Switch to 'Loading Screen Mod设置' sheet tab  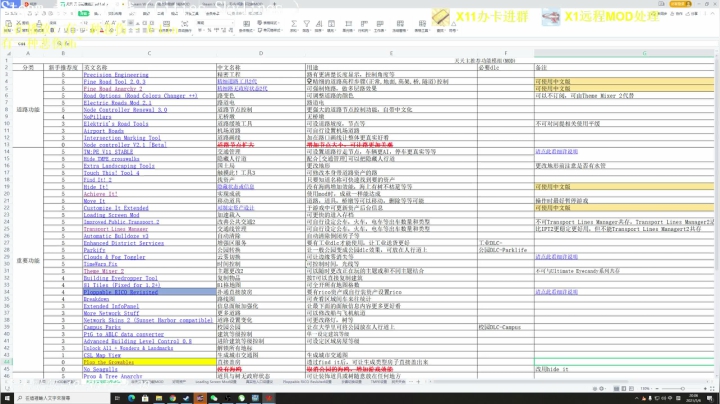pyautogui.click(x=215, y=382)
